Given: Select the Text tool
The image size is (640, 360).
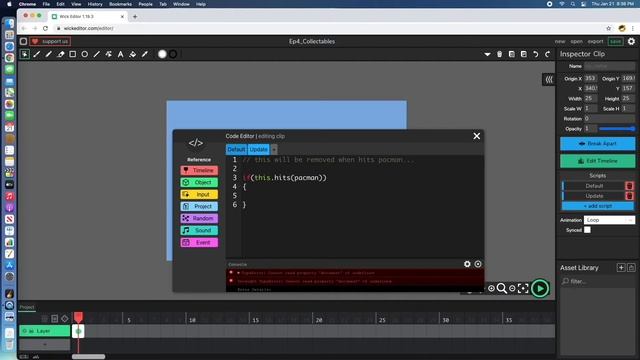Looking at the screenshot, I should 120,54.
